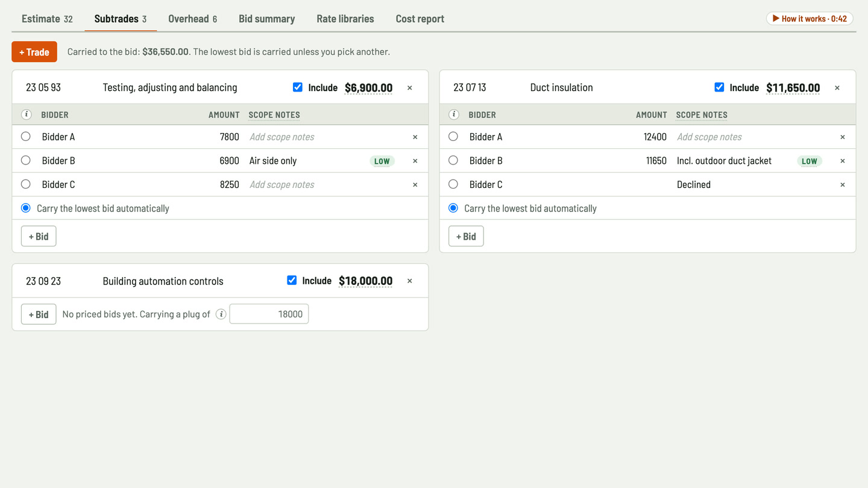The height and width of the screenshot is (488, 868).
Task: Select the Declined Bidder C radio
Action: [453, 184]
